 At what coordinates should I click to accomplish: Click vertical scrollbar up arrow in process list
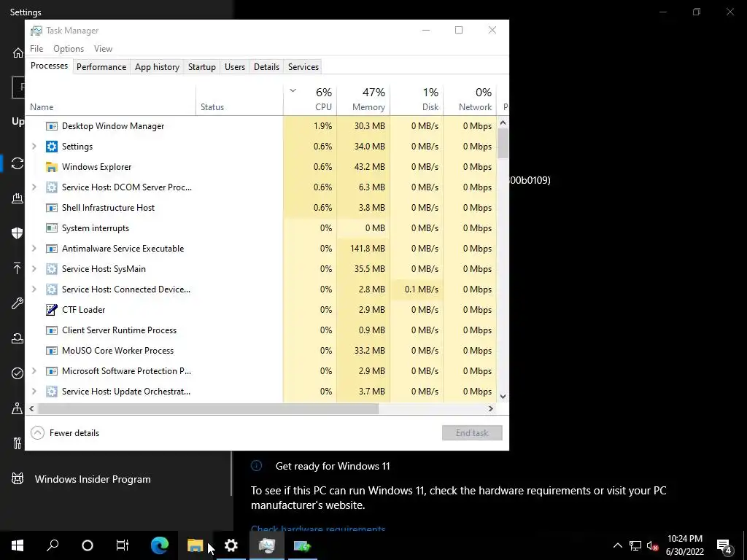[x=503, y=122]
